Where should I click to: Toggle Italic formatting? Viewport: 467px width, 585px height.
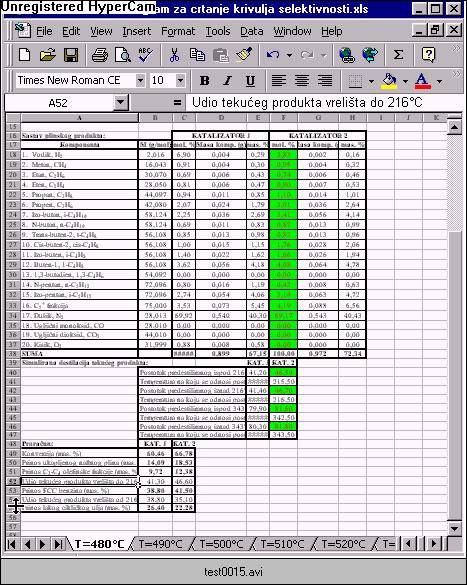pos(227,80)
